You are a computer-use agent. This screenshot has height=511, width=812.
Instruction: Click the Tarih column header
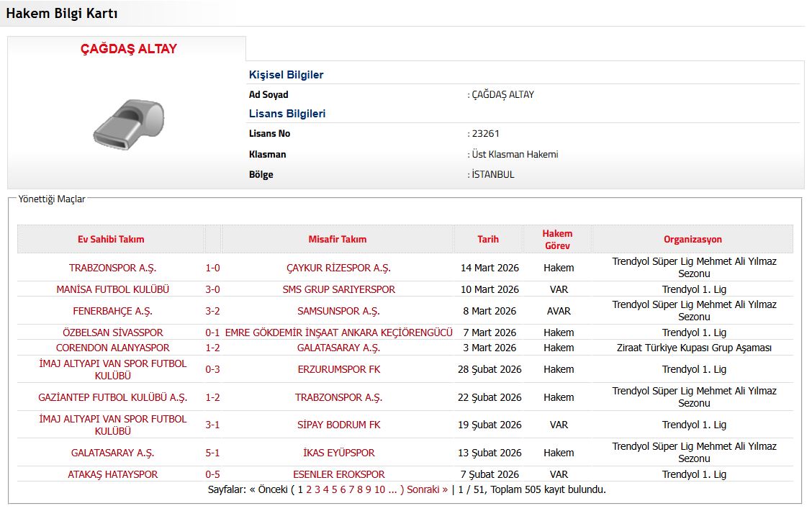[x=488, y=239]
